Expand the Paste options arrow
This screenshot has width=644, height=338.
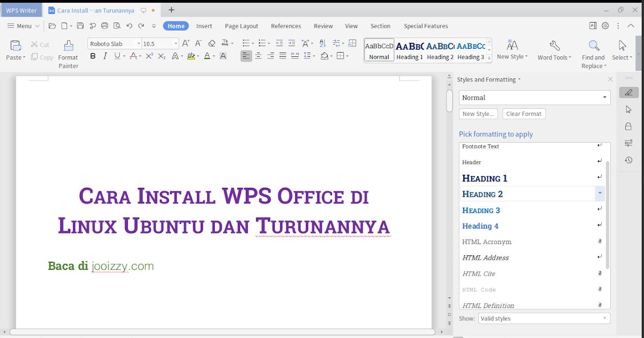(x=24, y=58)
